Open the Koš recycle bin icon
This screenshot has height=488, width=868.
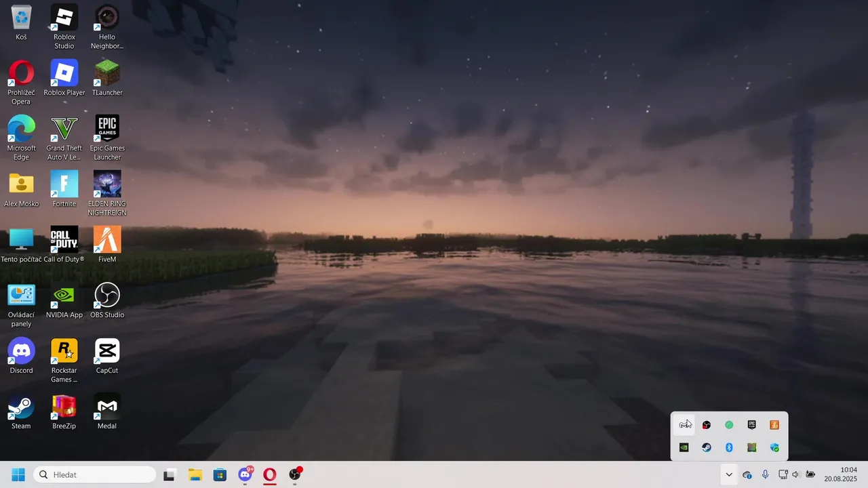[21, 22]
